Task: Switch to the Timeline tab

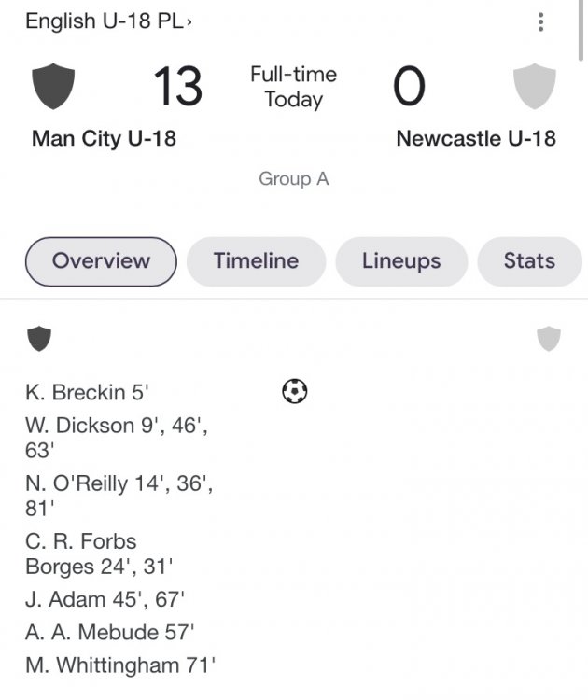Action: [x=256, y=261]
